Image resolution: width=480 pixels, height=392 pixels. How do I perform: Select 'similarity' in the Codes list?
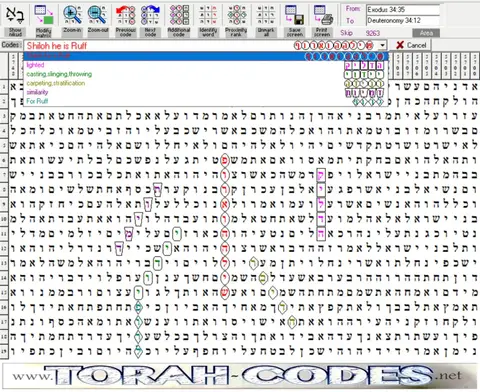[206, 92]
